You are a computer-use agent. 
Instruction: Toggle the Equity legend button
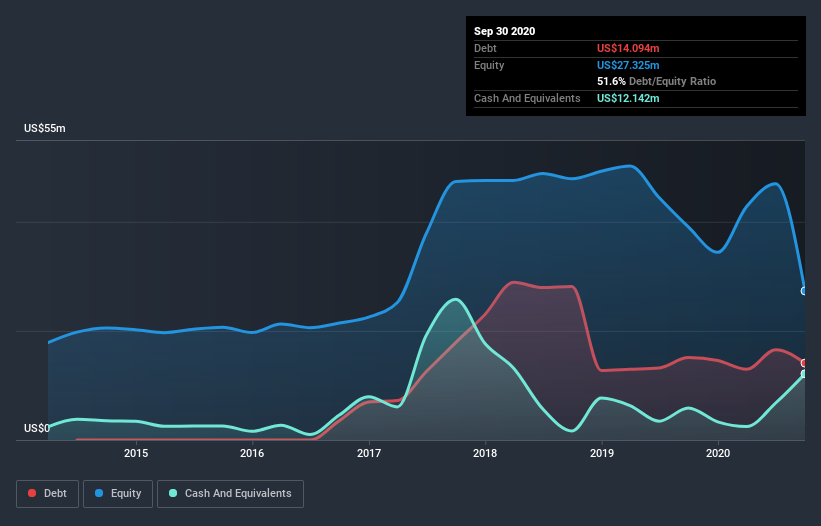tap(118, 494)
